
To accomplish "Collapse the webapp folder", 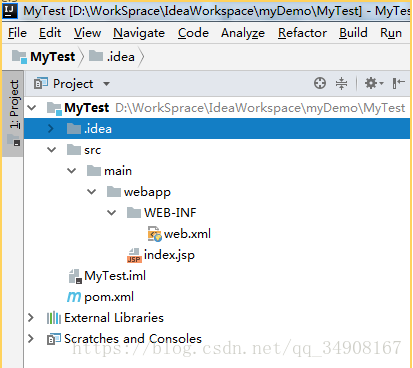I will [92, 192].
